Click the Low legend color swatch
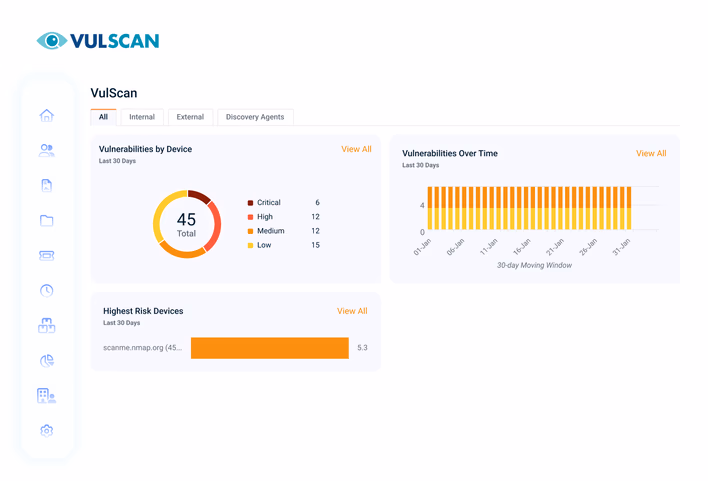 pyautogui.click(x=250, y=245)
